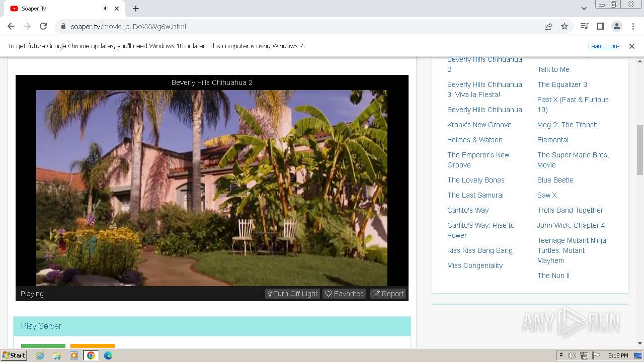Open the Windows Start menu
The height and width of the screenshot is (362, 644).
click(14, 355)
